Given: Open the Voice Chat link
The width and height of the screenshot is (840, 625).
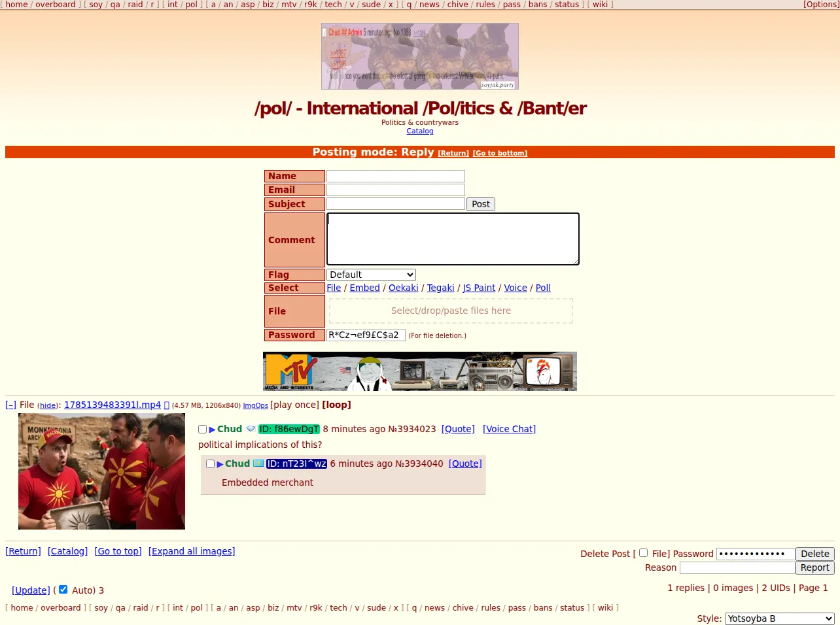Looking at the screenshot, I should pos(509,430).
